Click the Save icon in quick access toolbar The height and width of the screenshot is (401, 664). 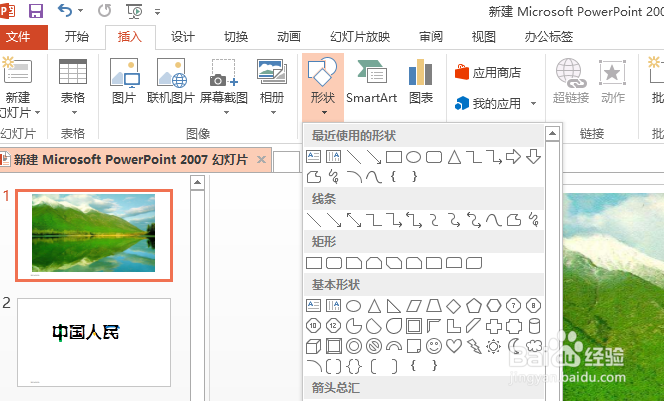(36, 11)
